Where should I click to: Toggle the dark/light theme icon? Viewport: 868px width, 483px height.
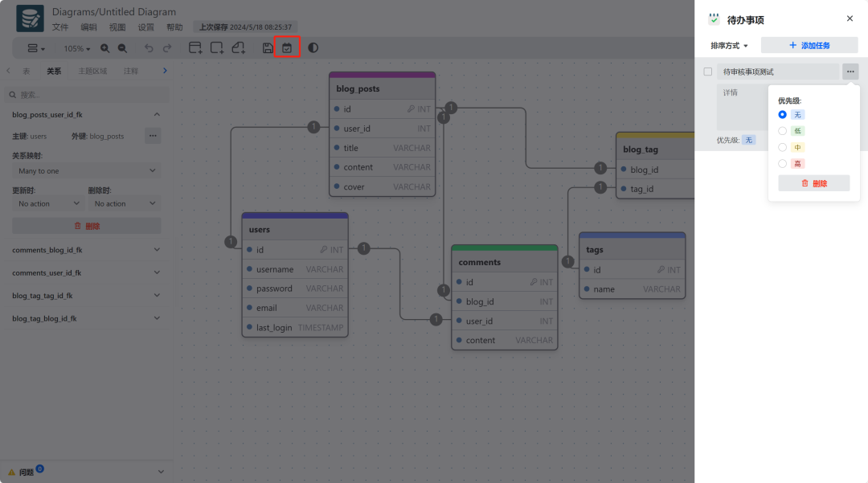tap(313, 48)
